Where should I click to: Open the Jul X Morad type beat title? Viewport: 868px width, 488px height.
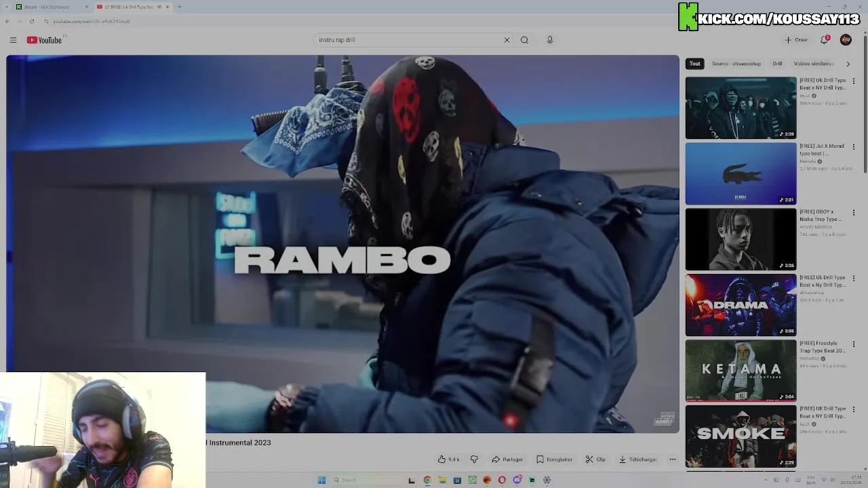[x=822, y=150]
